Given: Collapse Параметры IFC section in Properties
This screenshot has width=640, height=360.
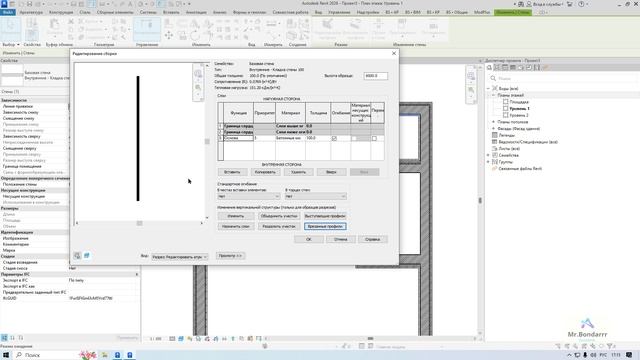Looking at the screenshot, I should point(137,274).
